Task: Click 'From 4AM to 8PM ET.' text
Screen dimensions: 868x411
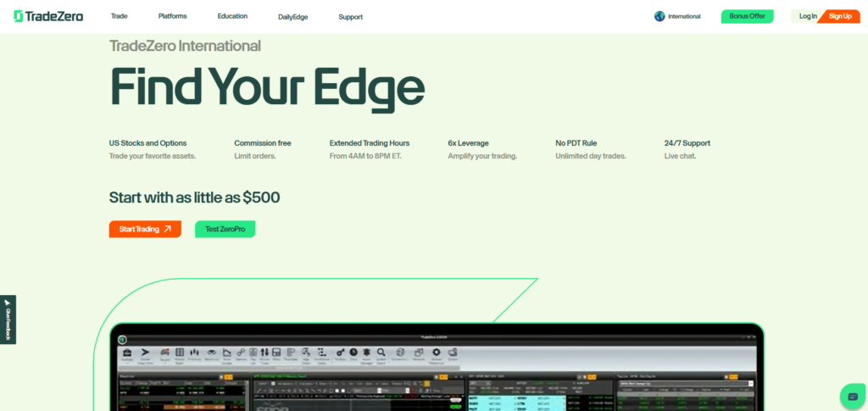Action: pos(365,157)
